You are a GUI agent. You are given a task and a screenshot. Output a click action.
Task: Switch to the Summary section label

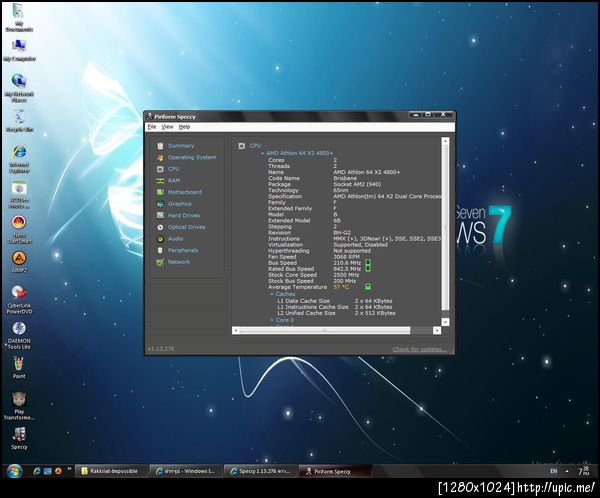(x=181, y=146)
